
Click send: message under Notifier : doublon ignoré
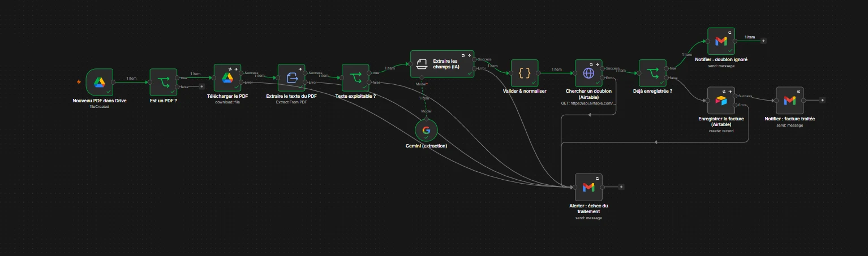721,66
